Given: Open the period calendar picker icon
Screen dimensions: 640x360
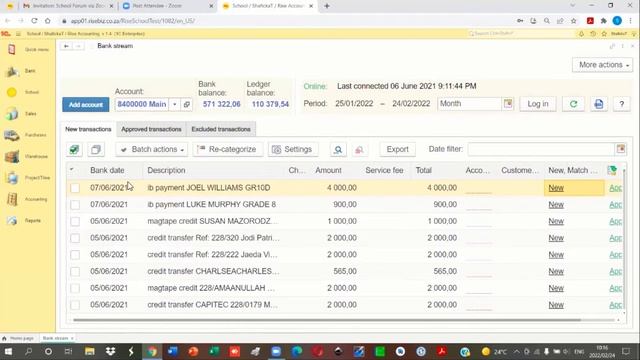Looking at the screenshot, I should click(508, 104).
